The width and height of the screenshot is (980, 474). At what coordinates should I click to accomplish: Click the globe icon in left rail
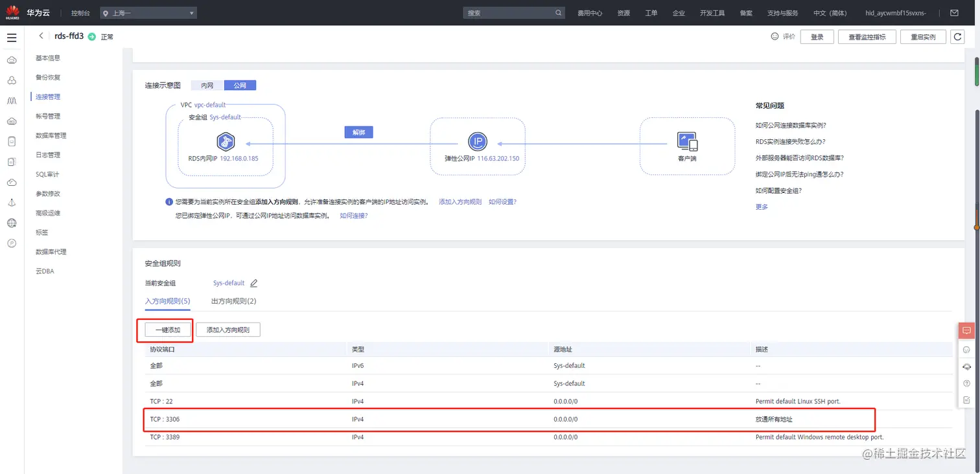click(x=12, y=223)
